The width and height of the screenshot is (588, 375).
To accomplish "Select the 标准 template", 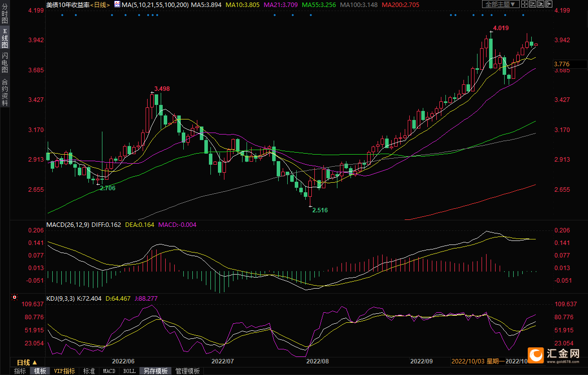I will [89, 371].
